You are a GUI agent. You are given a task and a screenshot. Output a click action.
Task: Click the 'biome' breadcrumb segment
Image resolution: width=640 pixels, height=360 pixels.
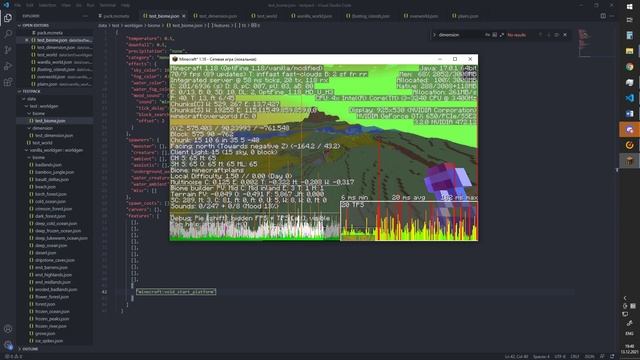[154, 25]
